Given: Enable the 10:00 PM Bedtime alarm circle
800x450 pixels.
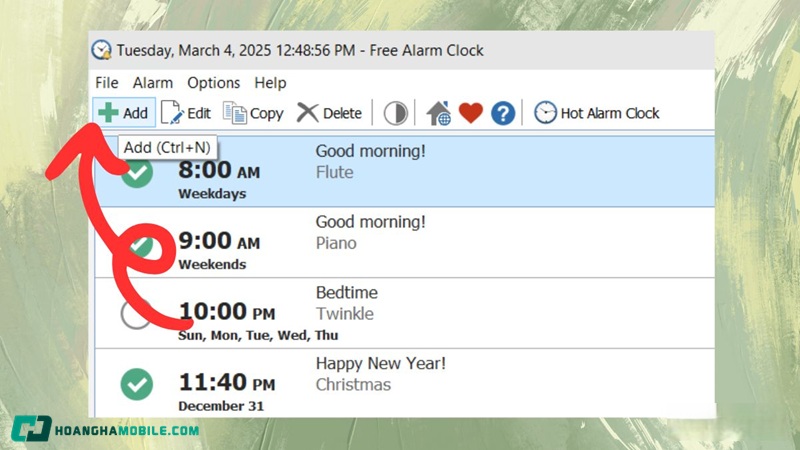Looking at the screenshot, I should click(135, 313).
